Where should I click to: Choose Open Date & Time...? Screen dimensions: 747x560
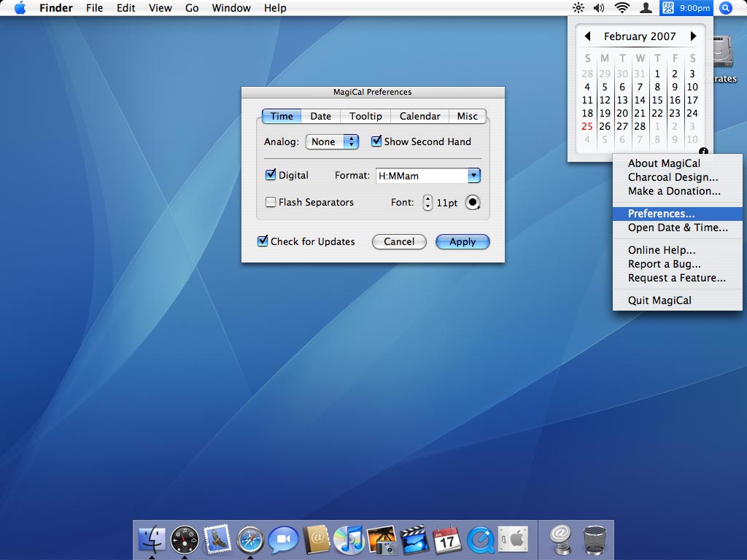[x=678, y=227]
